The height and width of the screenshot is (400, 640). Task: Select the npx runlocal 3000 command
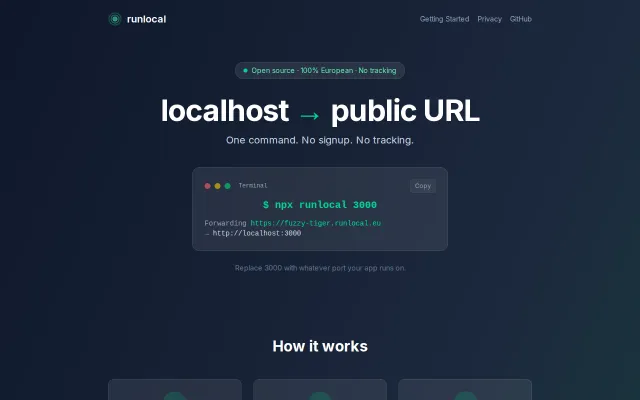[320, 205]
